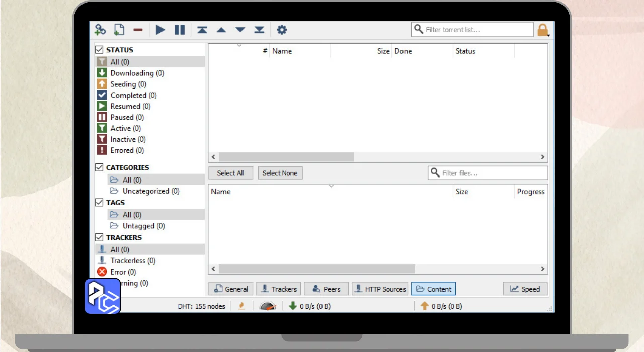Open the Content tab
644x352 pixels.
click(x=434, y=289)
